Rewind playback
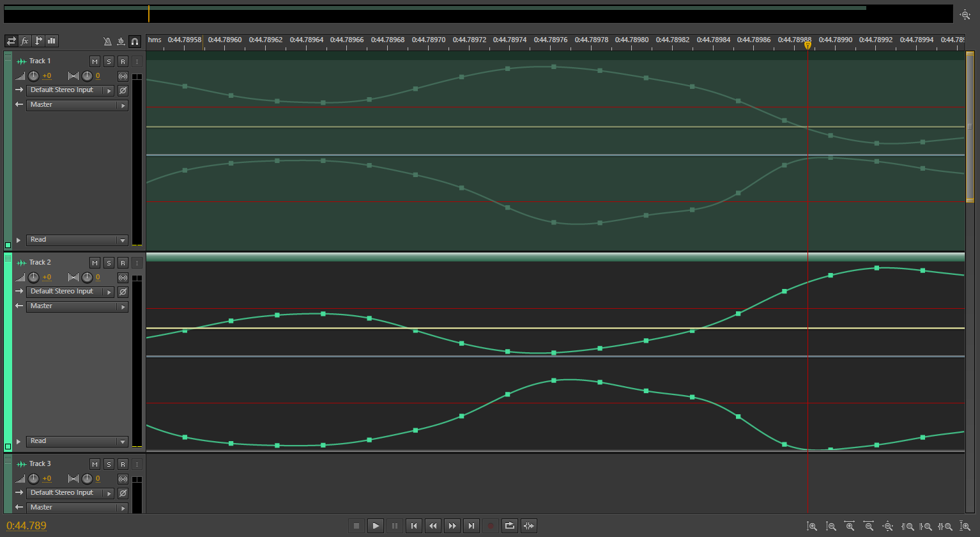Viewport: 980px width, 537px height. (x=433, y=525)
